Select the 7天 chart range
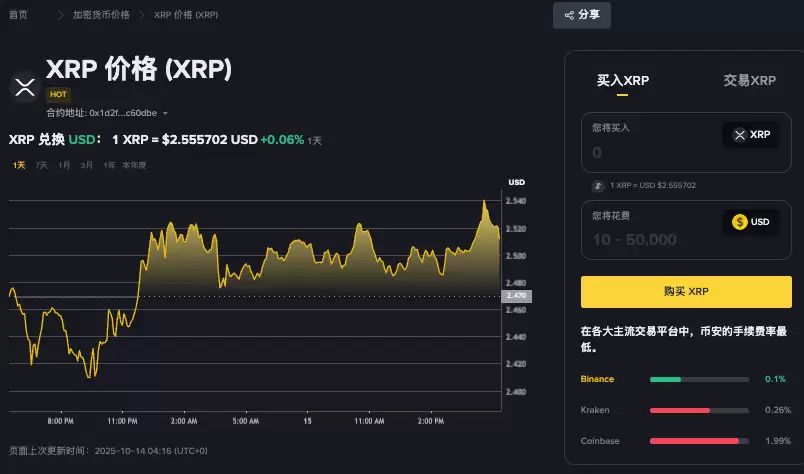 coord(42,165)
